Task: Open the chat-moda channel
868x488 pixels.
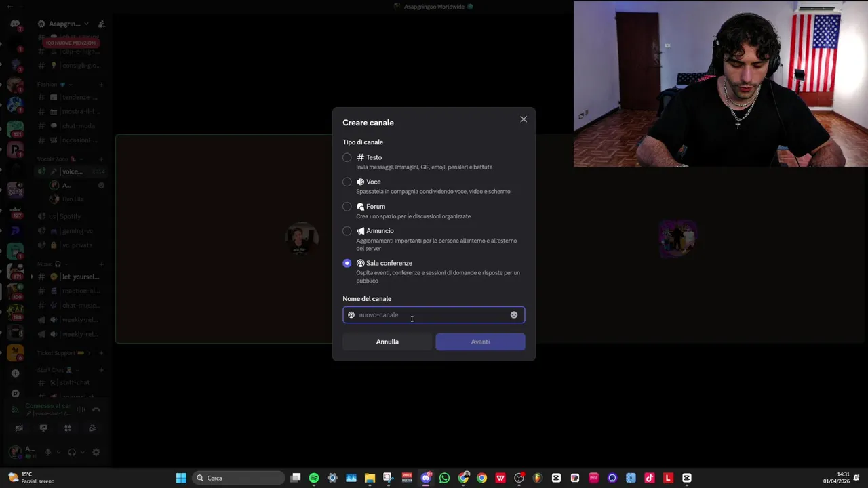Action: (71, 125)
